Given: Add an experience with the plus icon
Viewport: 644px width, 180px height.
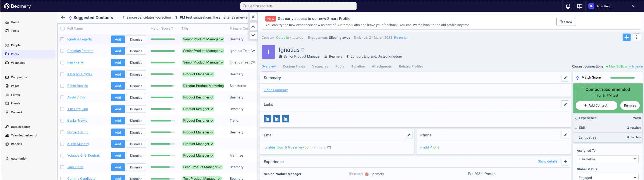Looking at the screenshot, I should 565,162.
